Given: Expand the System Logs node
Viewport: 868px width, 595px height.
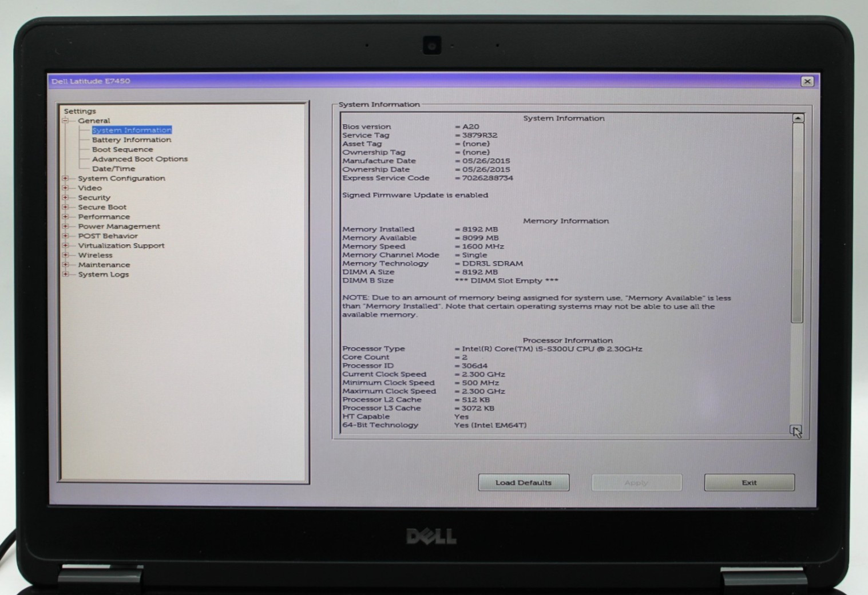Looking at the screenshot, I should (65, 275).
